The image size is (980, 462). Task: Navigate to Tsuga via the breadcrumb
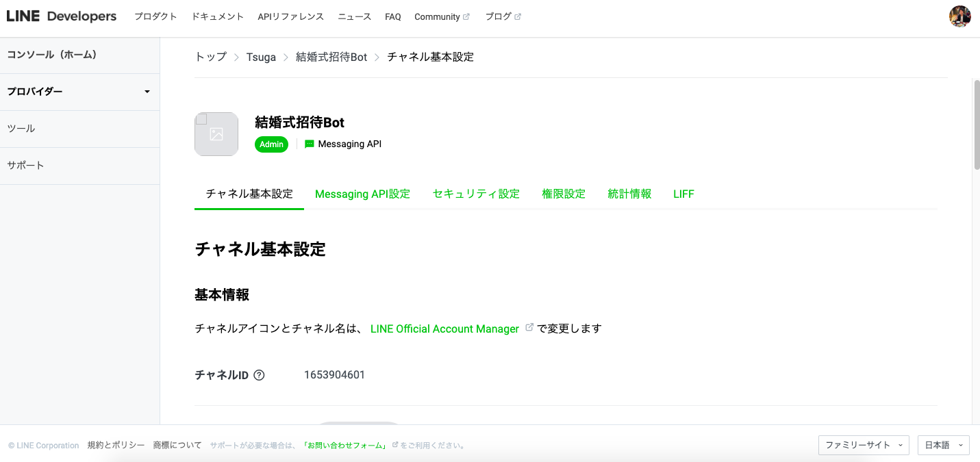click(261, 57)
